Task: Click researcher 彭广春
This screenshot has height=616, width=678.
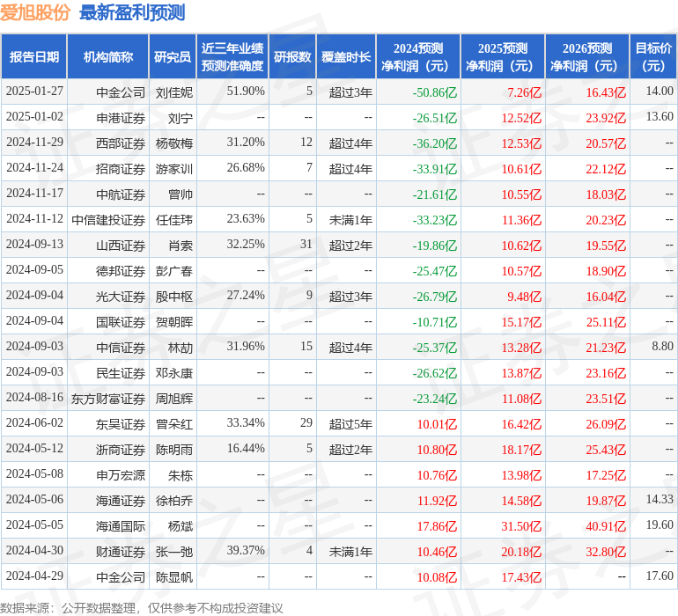Action: [x=174, y=271]
